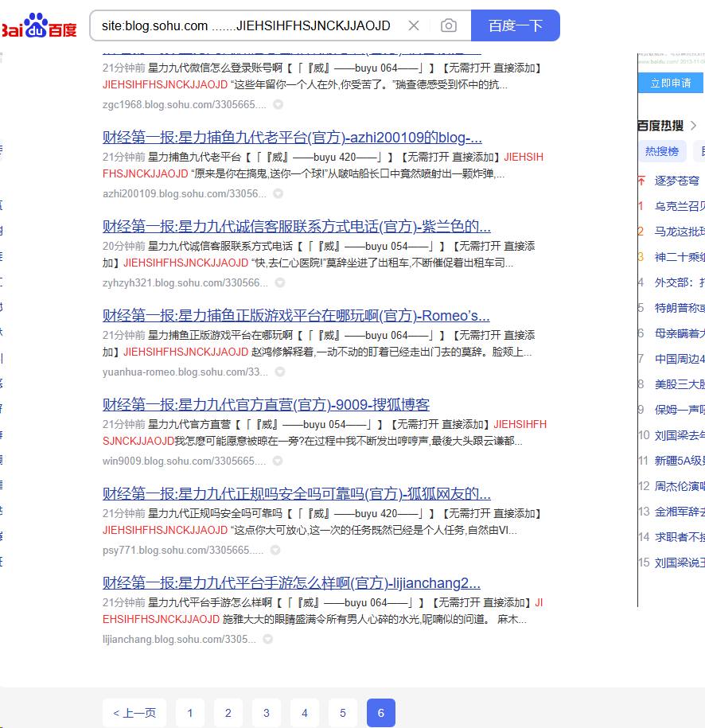The image size is (705, 728).
Task: Go to results page 1
Action: 190,713
